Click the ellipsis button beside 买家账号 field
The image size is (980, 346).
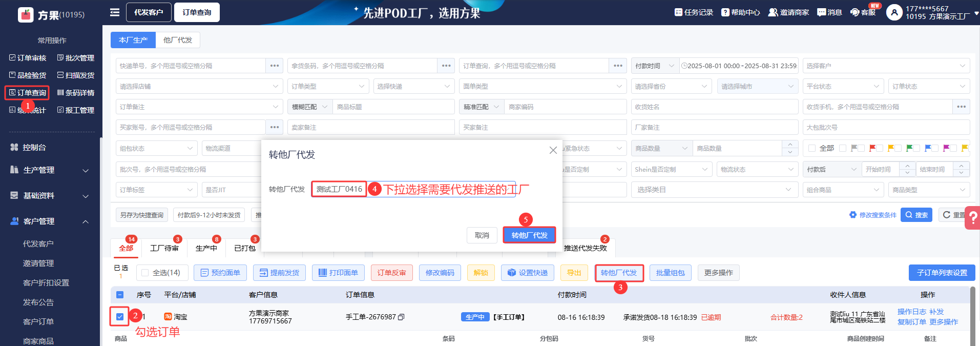pyautogui.click(x=275, y=127)
